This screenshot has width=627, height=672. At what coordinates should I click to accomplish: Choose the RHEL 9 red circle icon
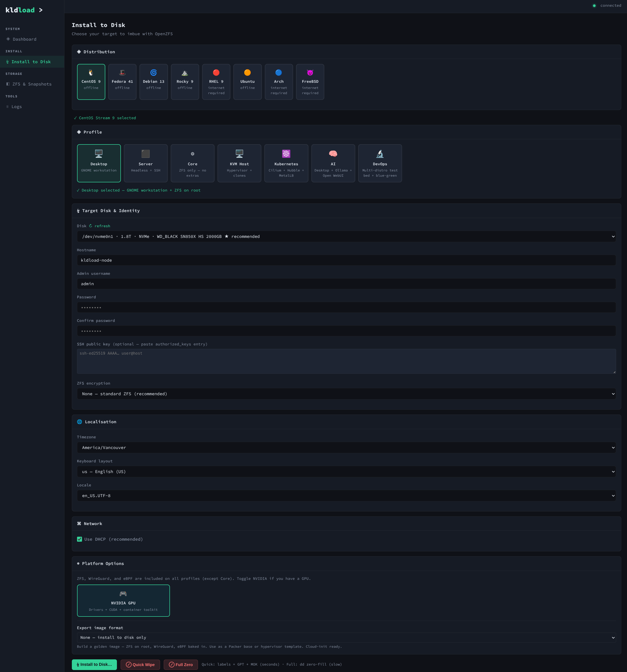[216, 73]
